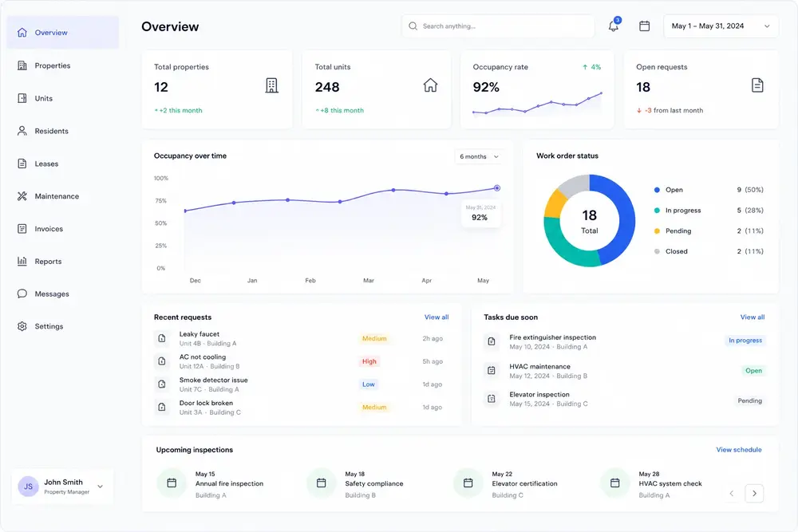The height and width of the screenshot is (532, 798).
Task: Click the Maintenance tools icon in sidebar
Action: [22, 196]
